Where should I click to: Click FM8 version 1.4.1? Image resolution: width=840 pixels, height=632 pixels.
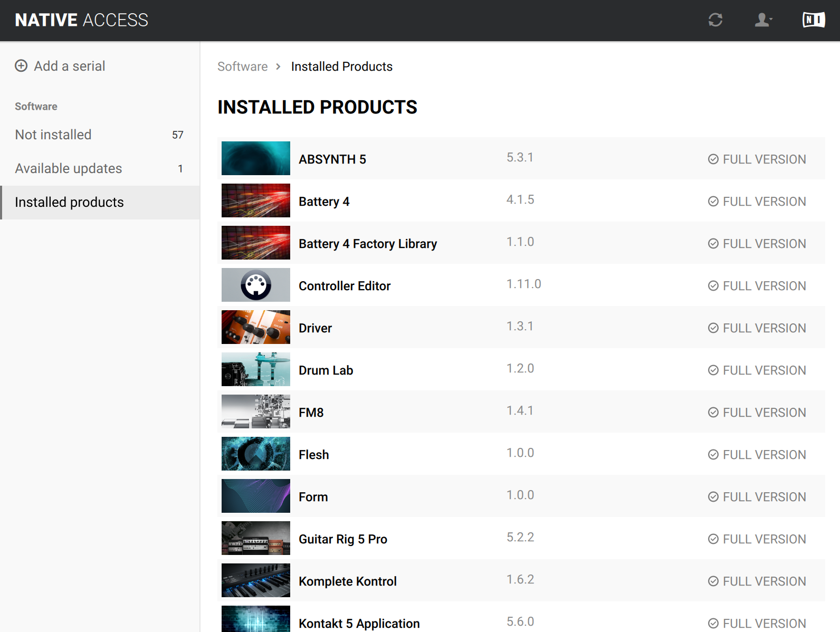(520, 410)
